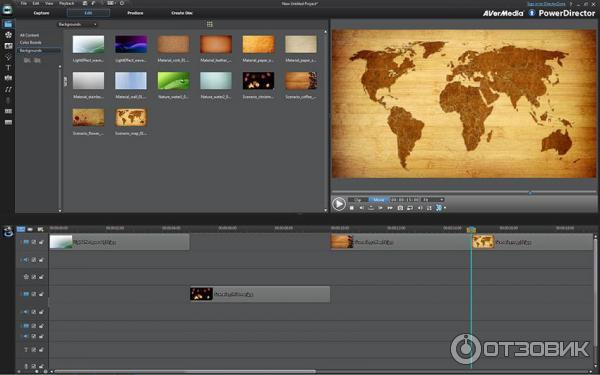
Task: Select the bokeh lights clip on video track 2
Action: tap(260, 294)
